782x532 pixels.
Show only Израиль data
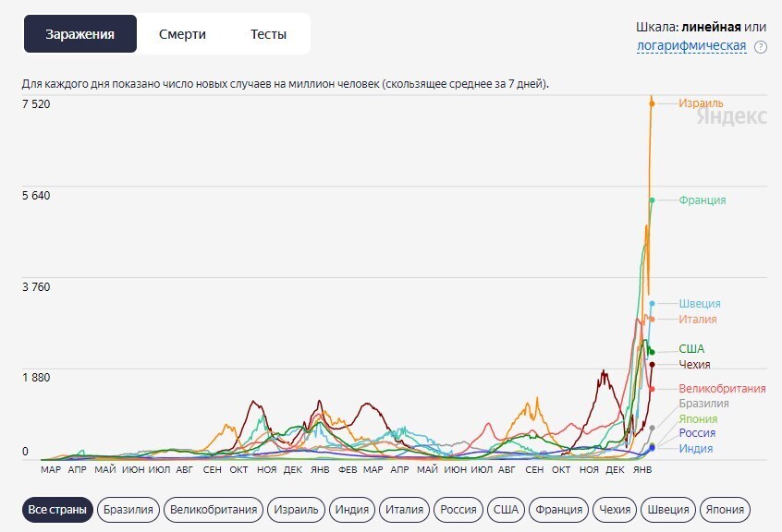(x=297, y=509)
